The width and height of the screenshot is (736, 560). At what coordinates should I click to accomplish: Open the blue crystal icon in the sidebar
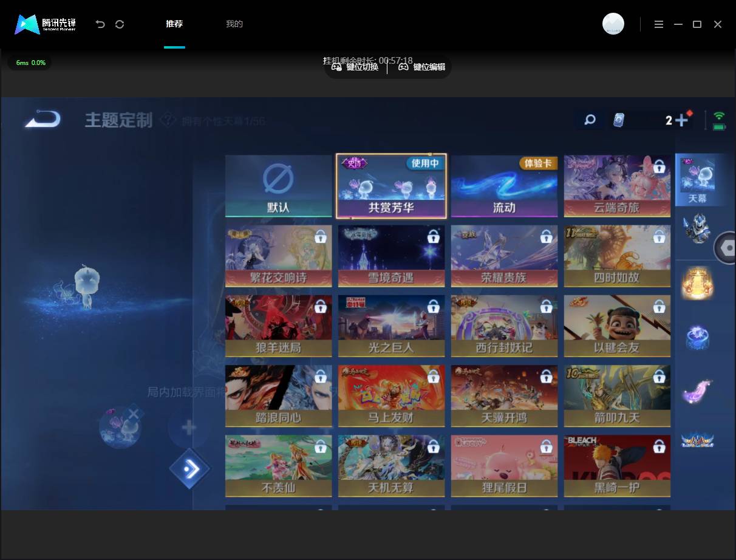(697, 336)
